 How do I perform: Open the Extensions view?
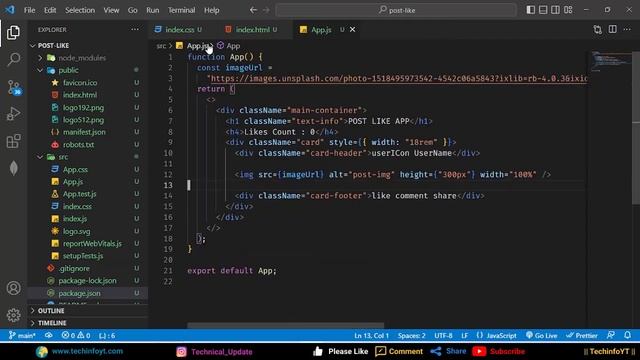(13, 141)
